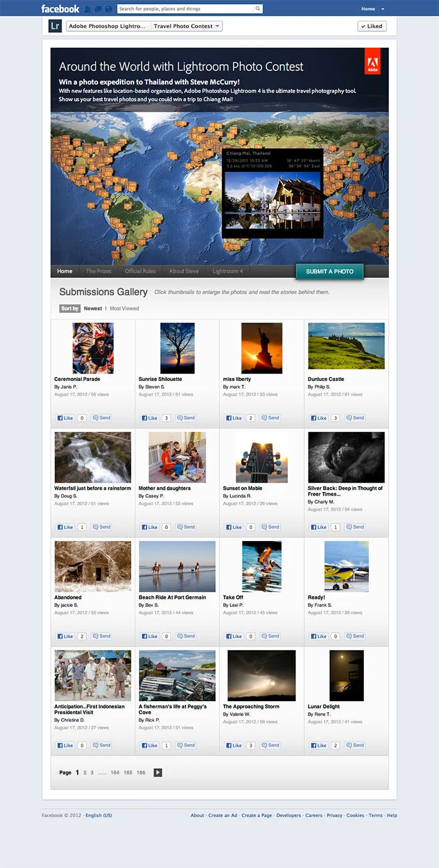
Task: Click Submit a Photo button
Action: tap(330, 271)
